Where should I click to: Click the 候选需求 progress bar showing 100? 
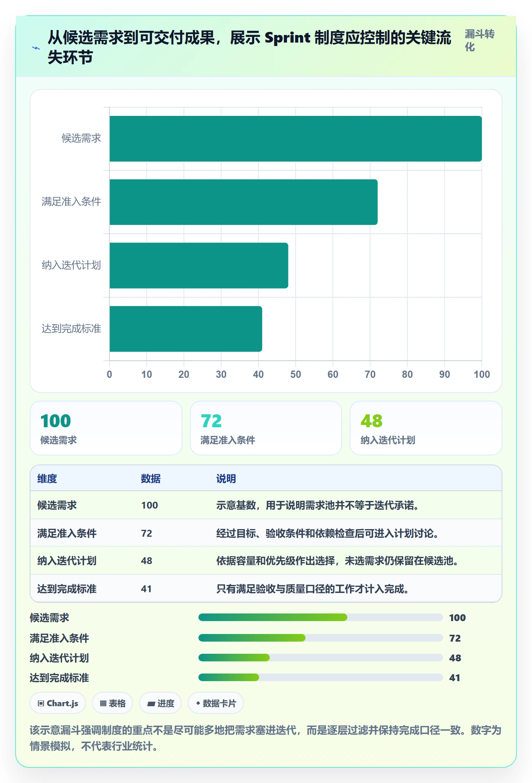[x=320, y=617]
